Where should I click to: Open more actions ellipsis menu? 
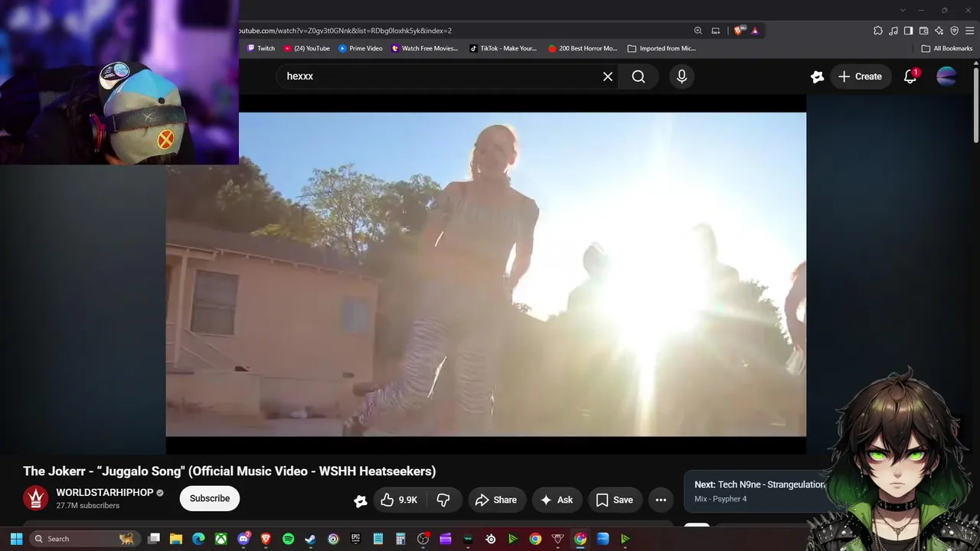pyautogui.click(x=661, y=500)
